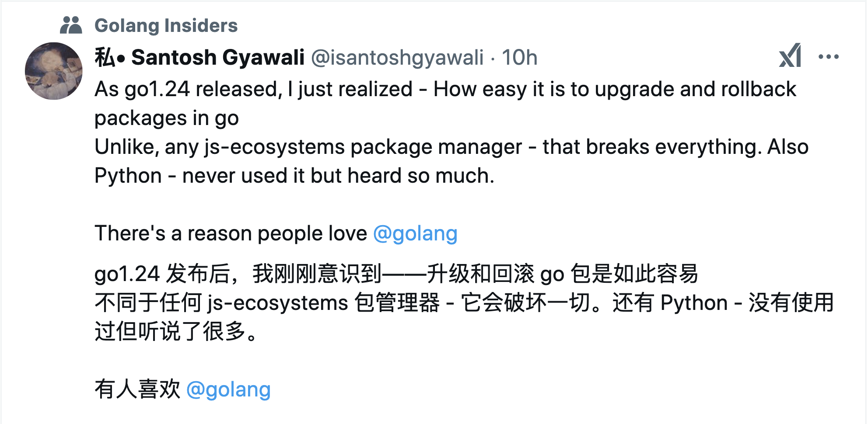Click the Santosh Gyawali display name
Viewport: 868px width, 424px height.
coord(218,57)
